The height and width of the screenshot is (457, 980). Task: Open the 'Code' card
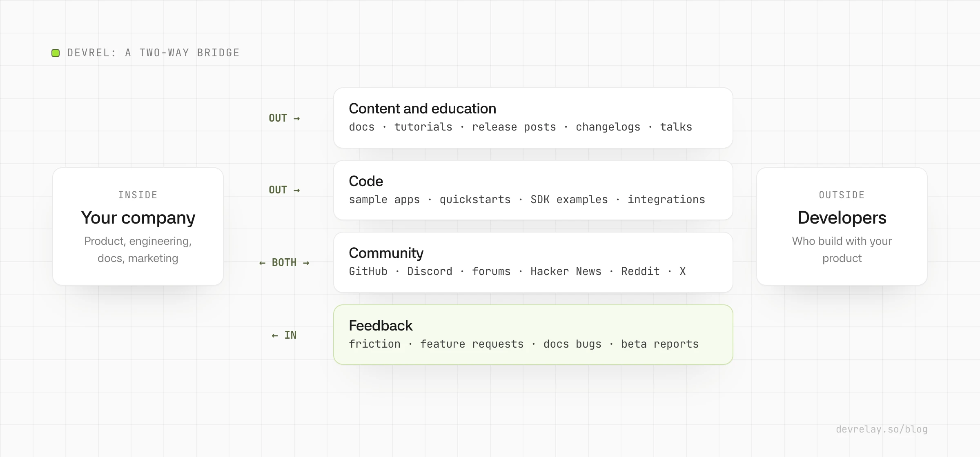[533, 190]
